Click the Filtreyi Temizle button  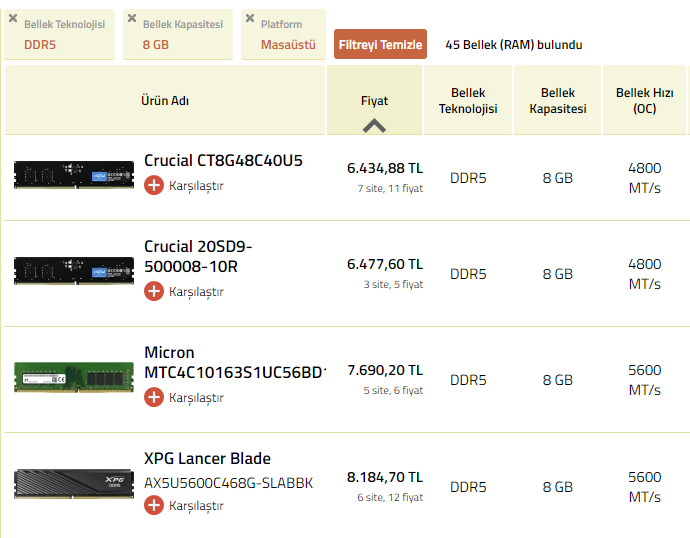pyautogui.click(x=380, y=44)
